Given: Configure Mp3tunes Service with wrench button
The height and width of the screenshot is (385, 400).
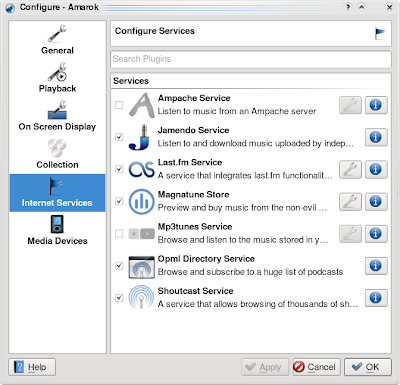Looking at the screenshot, I should (350, 234).
